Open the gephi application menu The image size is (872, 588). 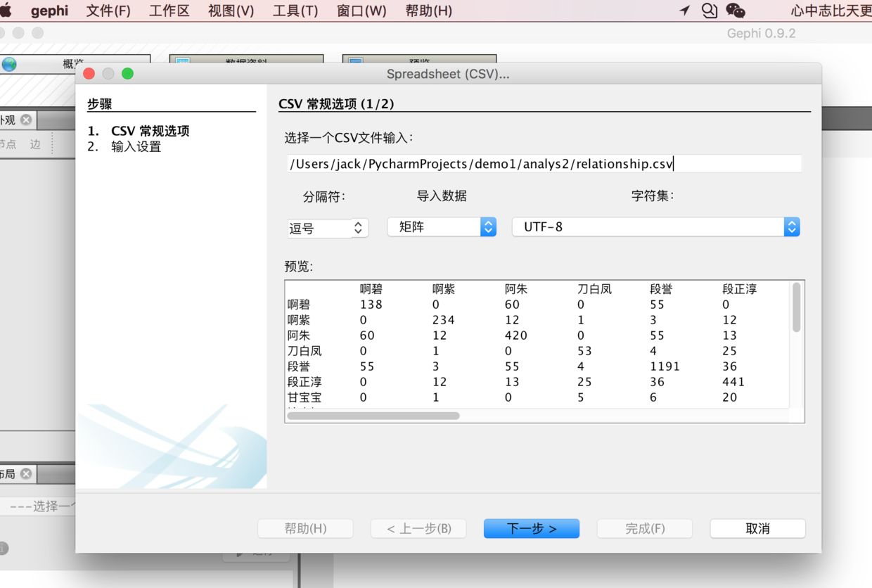click(49, 11)
